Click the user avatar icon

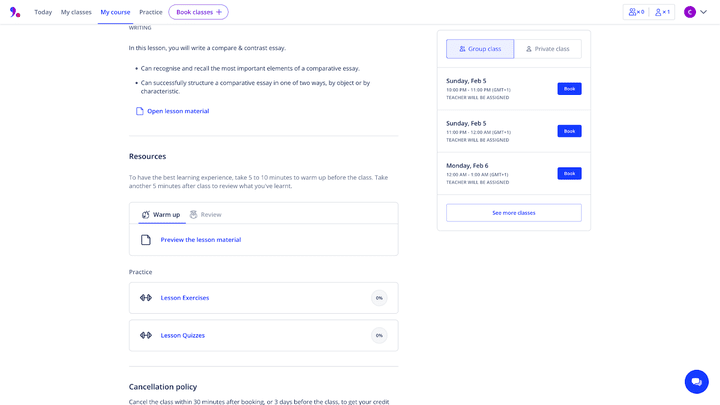click(x=690, y=12)
